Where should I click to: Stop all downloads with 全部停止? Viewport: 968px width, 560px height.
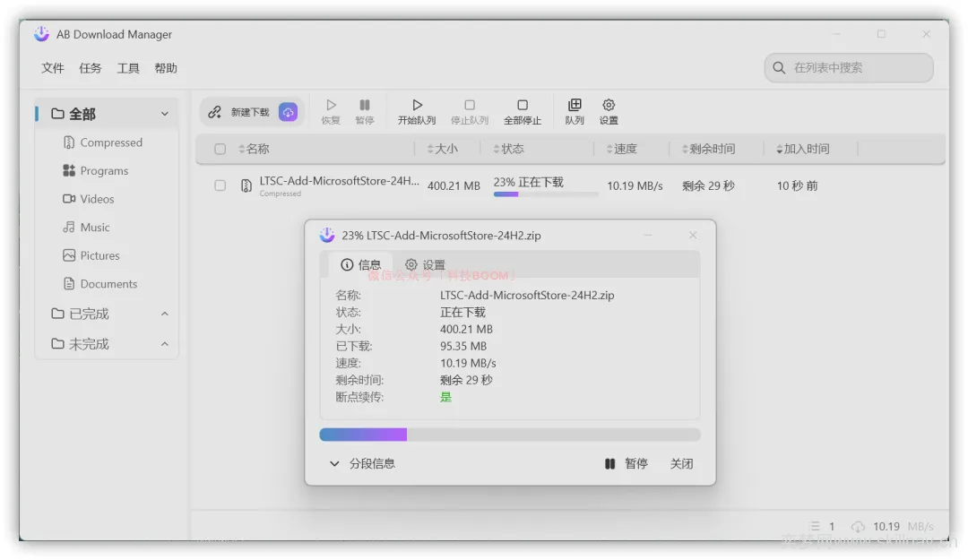pyautogui.click(x=523, y=112)
